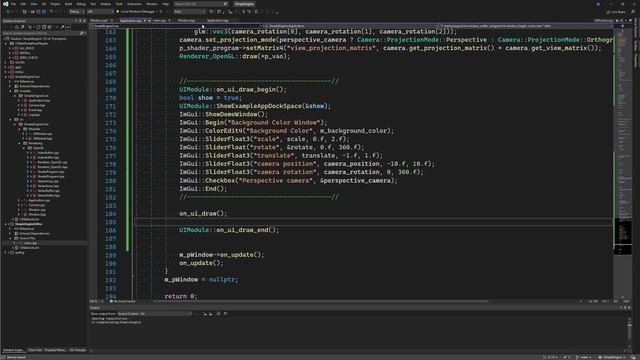
Task: Click the editor horizontal scrollbar
Action: coord(322,301)
